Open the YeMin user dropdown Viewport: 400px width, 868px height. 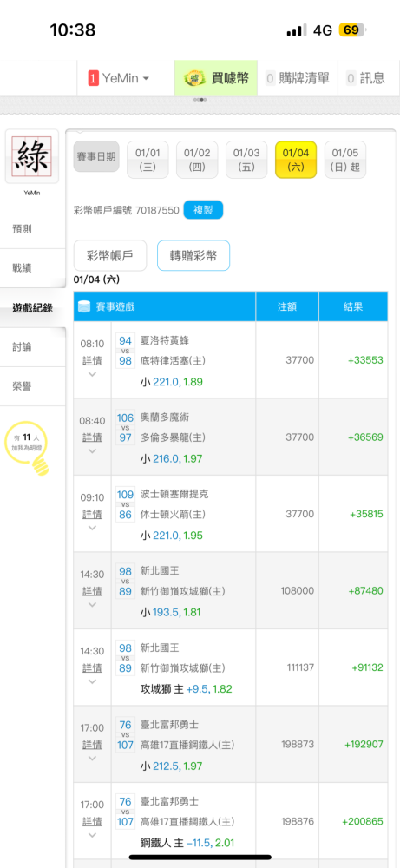pyautogui.click(x=119, y=78)
